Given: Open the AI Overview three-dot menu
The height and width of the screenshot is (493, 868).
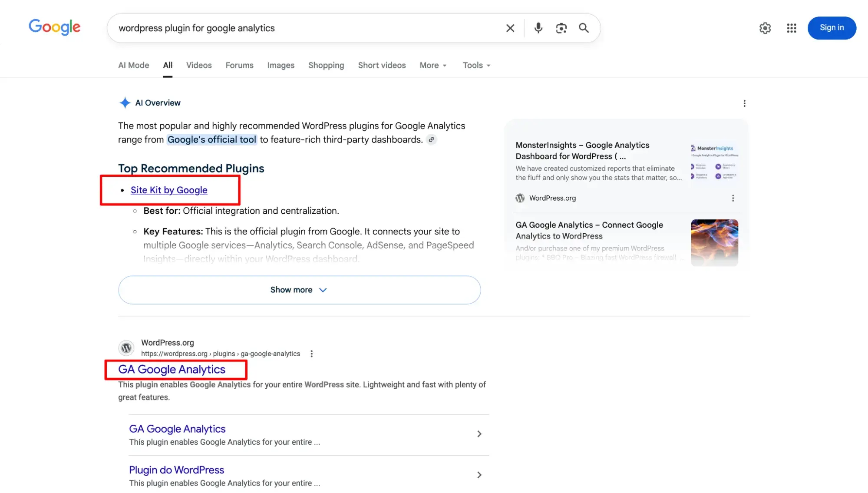Looking at the screenshot, I should (744, 103).
